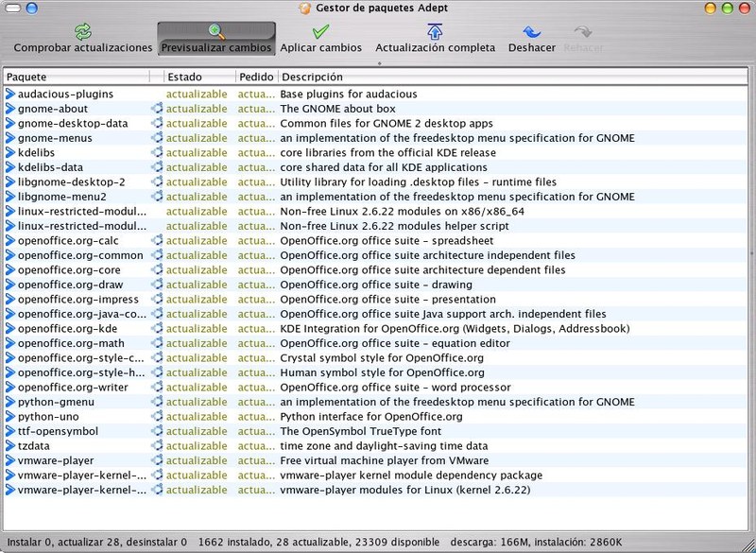Sort by Pedido column header

pos(256,77)
